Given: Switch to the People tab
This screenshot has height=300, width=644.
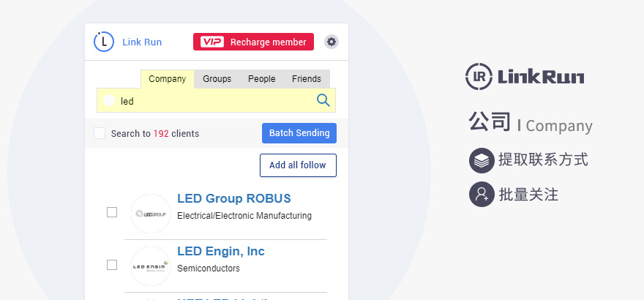Looking at the screenshot, I should [262, 79].
